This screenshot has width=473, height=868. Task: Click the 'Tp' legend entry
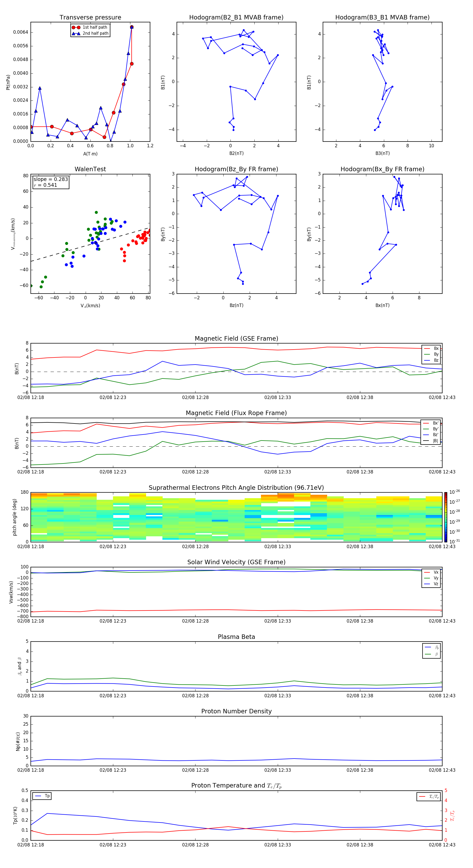(42, 796)
